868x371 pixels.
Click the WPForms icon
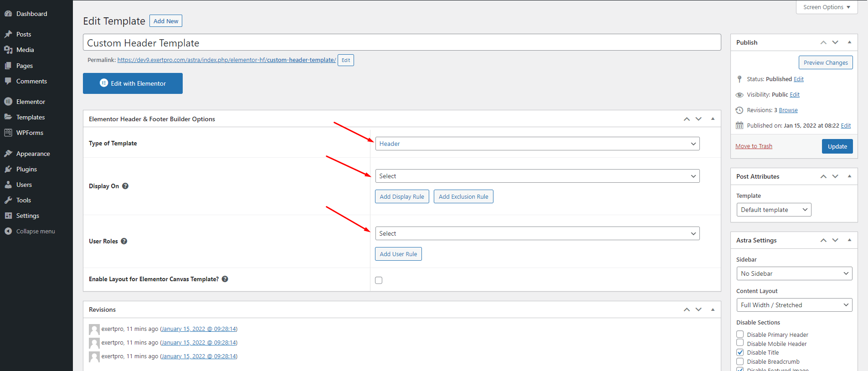[8, 133]
